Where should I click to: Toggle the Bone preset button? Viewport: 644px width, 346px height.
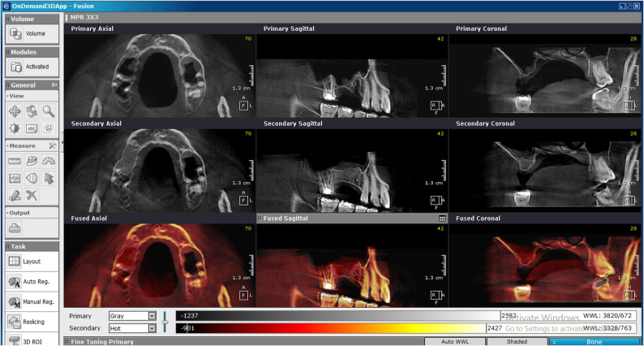click(x=594, y=341)
